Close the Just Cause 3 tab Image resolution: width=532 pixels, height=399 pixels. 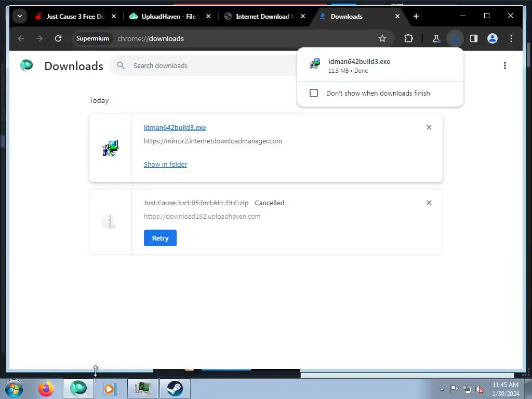click(x=114, y=16)
